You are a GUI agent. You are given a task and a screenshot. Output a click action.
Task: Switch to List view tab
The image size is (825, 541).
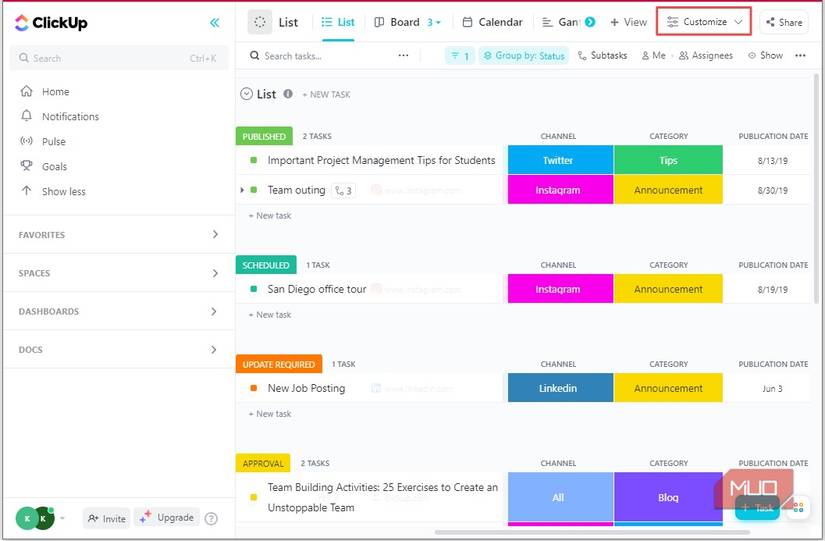[338, 22]
